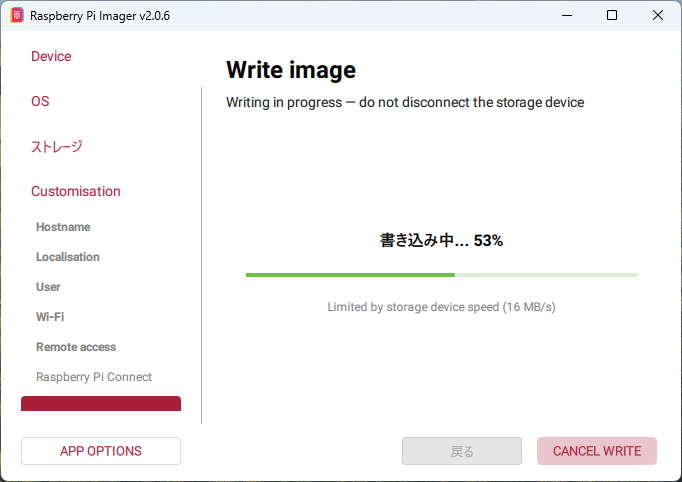
Task: Select the Wi-Fi customisation item
Action: 50,317
